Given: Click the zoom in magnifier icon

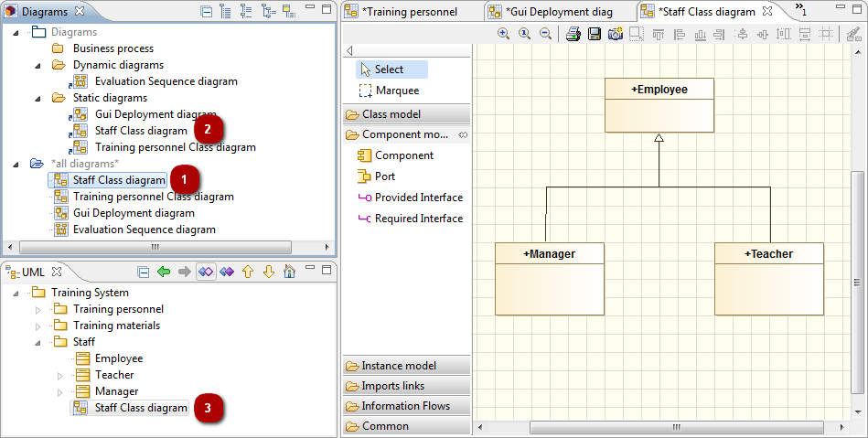Looking at the screenshot, I should 503,34.
